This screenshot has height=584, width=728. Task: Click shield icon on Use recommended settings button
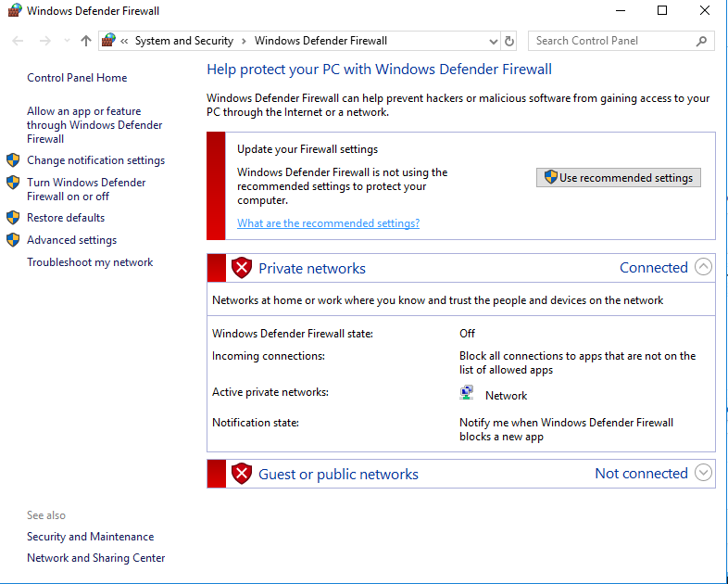pos(551,177)
